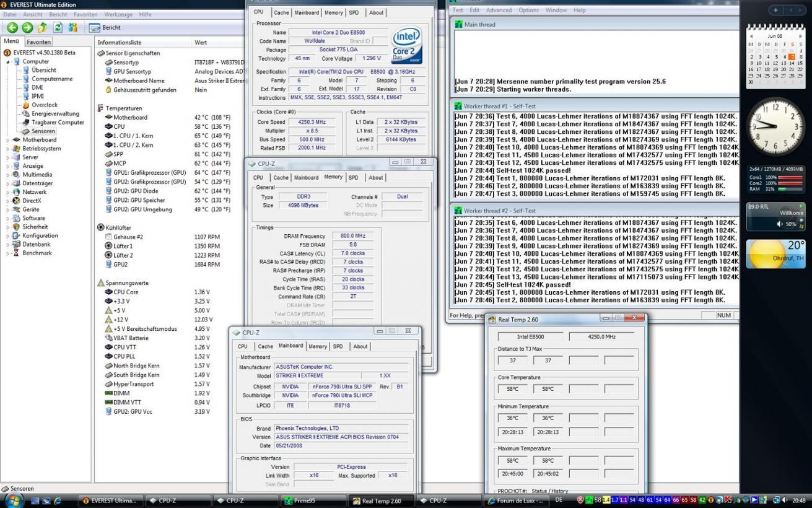Switch to the Favoriten tab in EVEREST

[38, 42]
